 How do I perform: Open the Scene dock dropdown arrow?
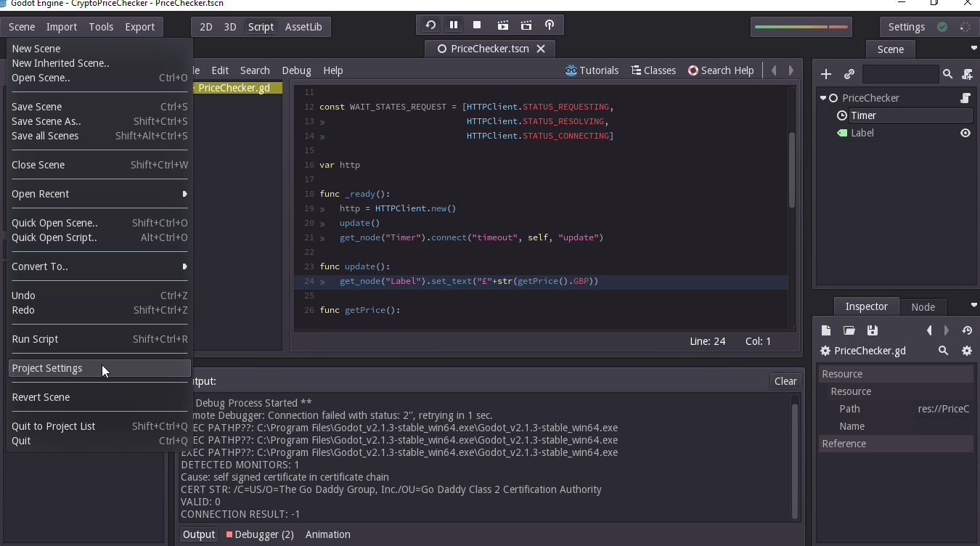[973, 49]
